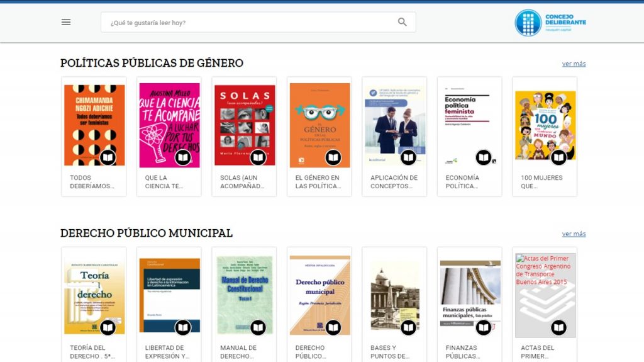Image resolution: width=644 pixels, height=362 pixels.
Task: Click the read icon on Actas del Primer book
Action: coord(558,327)
